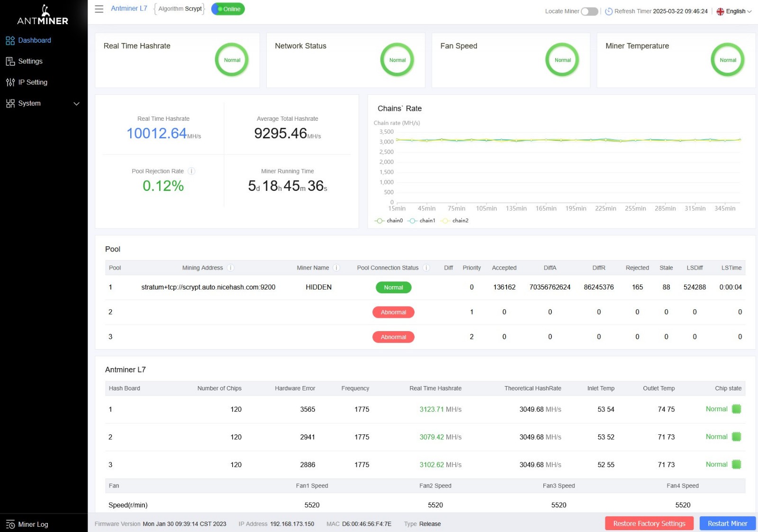Click the Real Time Hashrate Normal ring
The image size is (758, 532).
(x=232, y=60)
